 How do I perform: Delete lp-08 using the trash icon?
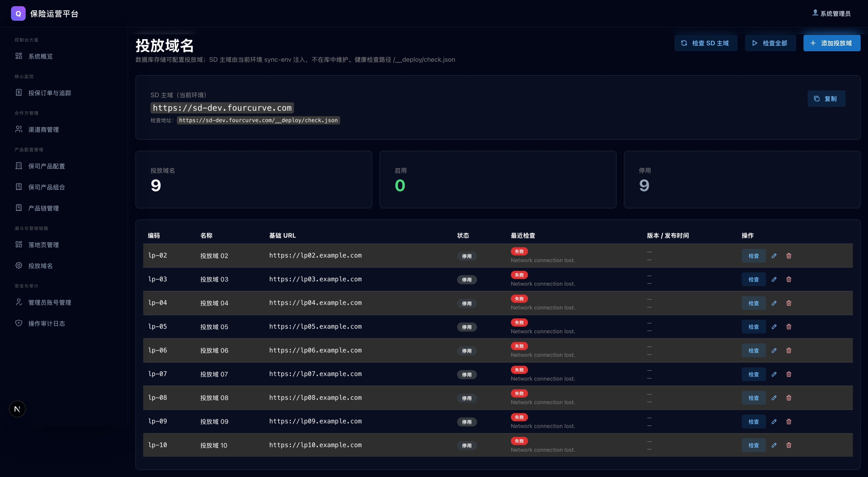tap(789, 398)
